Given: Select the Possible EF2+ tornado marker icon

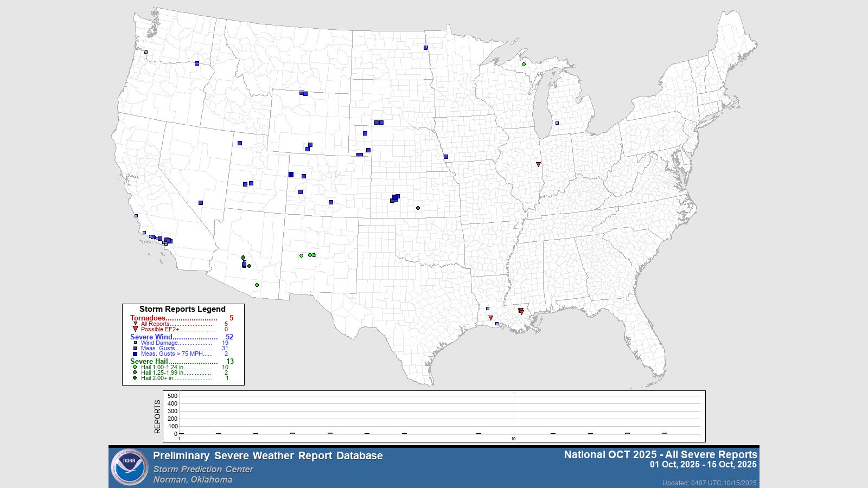Looking at the screenshot, I should [x=135, y=329].
